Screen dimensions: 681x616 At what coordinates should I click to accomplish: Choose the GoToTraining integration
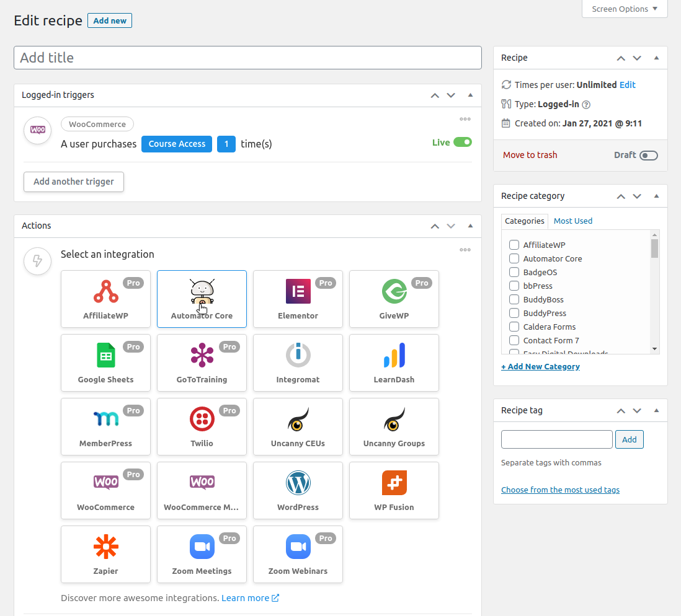click(202, 363)
